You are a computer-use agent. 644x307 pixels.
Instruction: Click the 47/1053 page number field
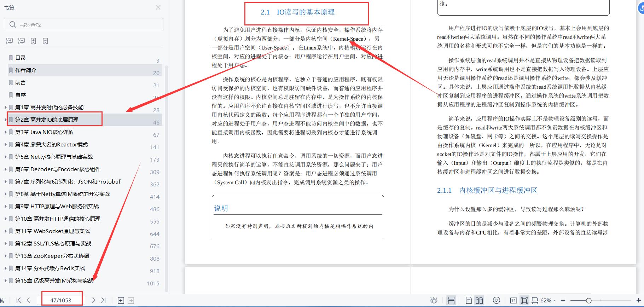[61, 300]
